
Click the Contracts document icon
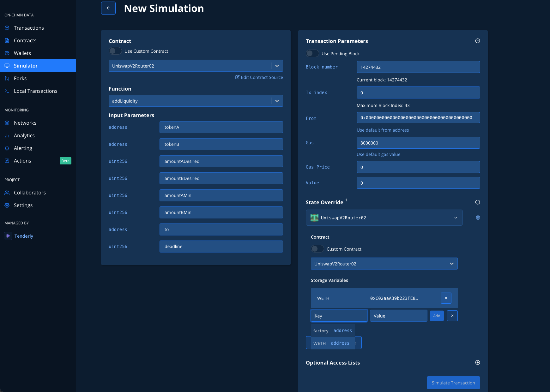[7, 40]
